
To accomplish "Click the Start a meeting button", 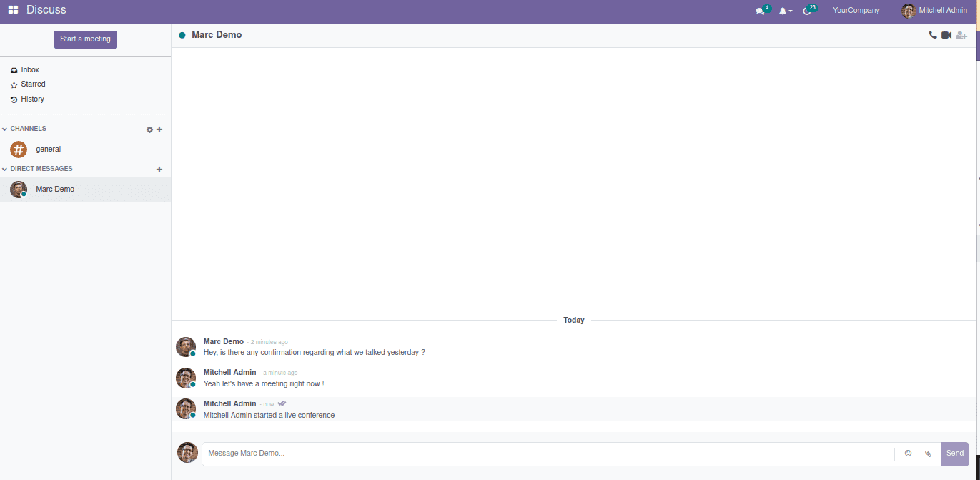I will [x=85, y=39].
